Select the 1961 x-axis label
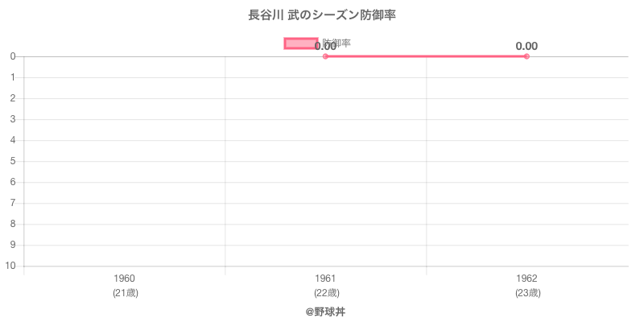 [x=326, y=279]
